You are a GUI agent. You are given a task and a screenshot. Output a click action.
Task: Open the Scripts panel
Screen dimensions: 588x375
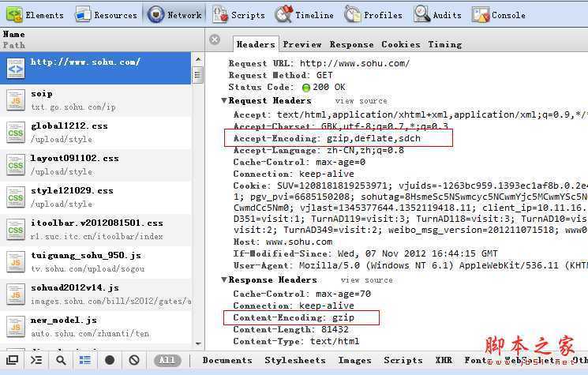[238, 15]
